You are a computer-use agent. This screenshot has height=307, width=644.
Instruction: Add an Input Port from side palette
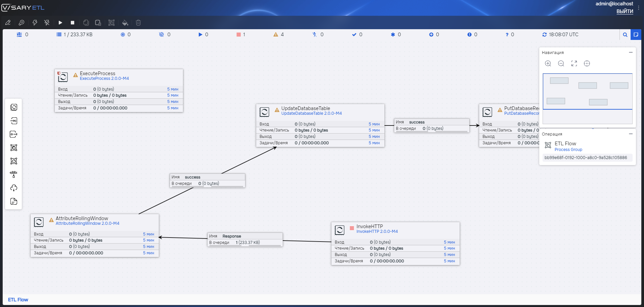[x=14, y=120]
